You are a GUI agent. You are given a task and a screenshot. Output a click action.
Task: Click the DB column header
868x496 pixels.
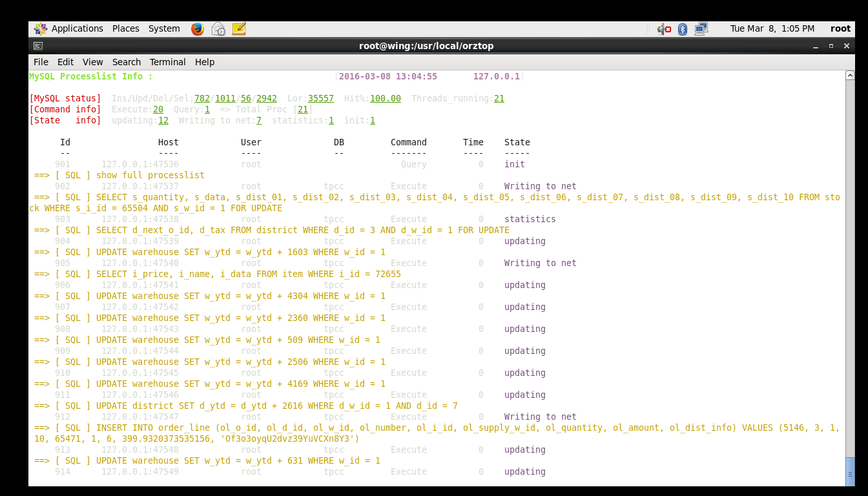tap(339, 142)
